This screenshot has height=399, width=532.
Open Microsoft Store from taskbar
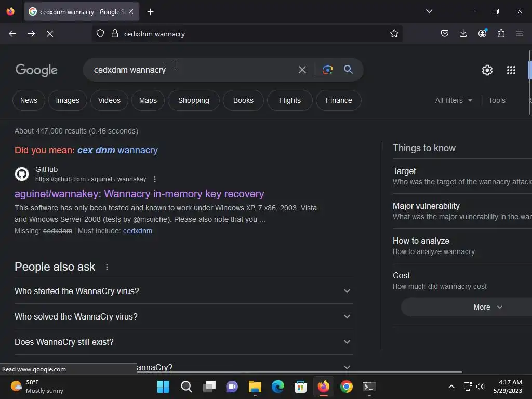tap(300, 387)
